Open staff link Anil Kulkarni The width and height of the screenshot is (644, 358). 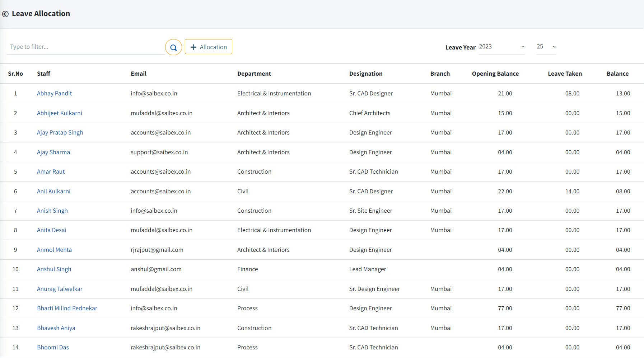54,191
